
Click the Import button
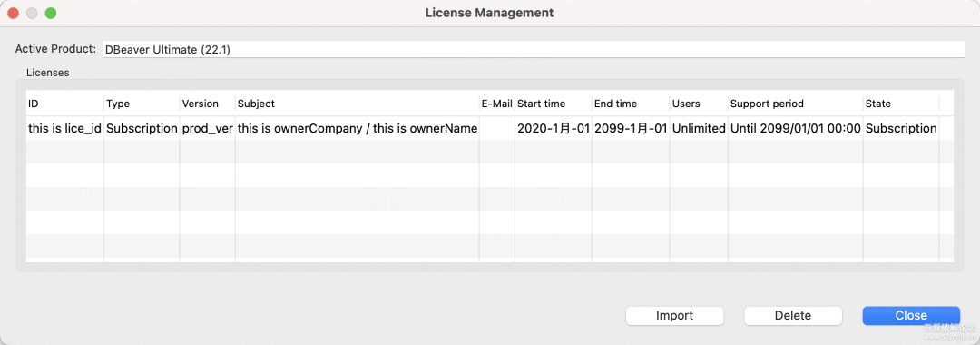pos(674,316)
